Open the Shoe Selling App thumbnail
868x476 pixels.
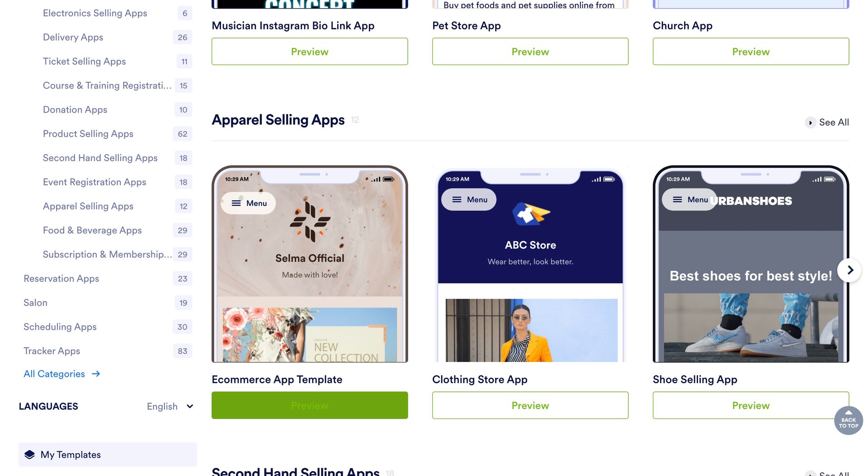pos(751,264)
